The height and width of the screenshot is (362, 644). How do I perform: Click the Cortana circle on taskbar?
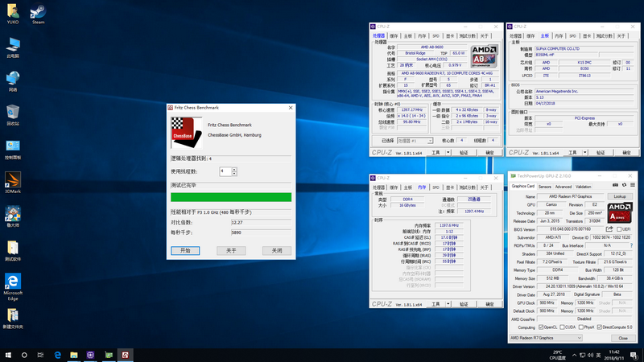pyautogui.click(x=24, y=355)
